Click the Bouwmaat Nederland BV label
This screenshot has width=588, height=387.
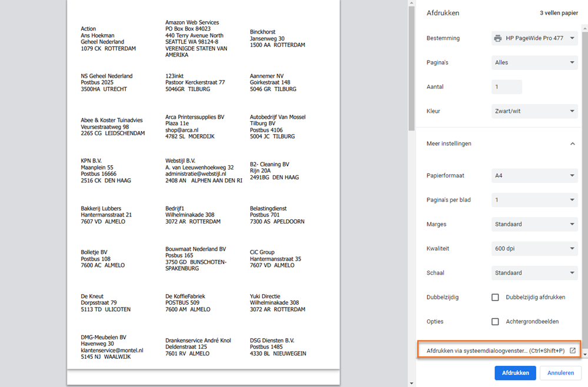pyautogui.click(x=196, y=259)
